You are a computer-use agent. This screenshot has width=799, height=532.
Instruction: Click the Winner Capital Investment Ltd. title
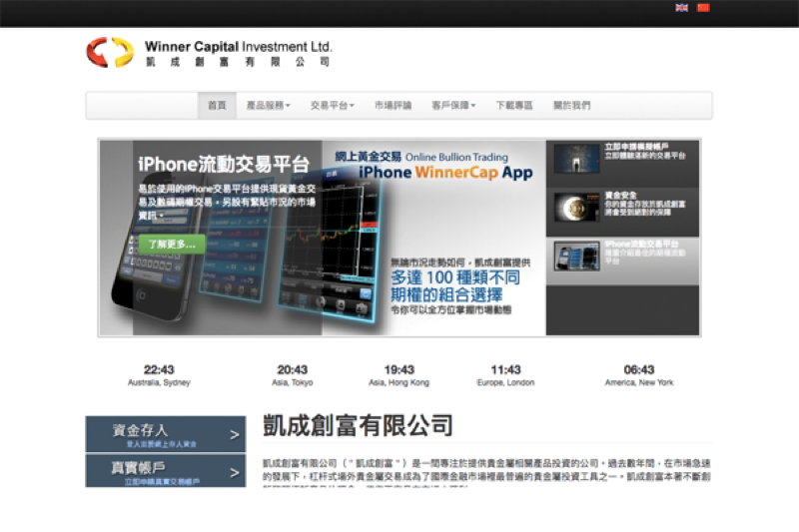click(238, 47)
